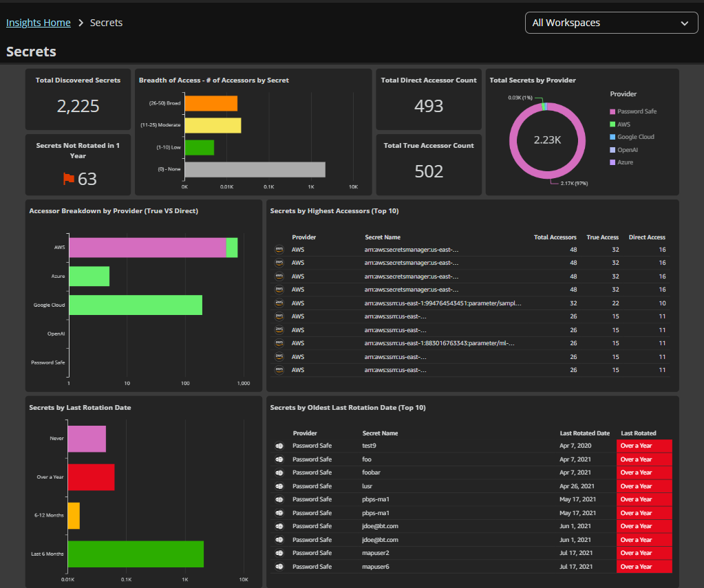Viewport: 704px width, 588px height.
Task: Click the Last Rotated column header
Action: pyautogui.click(x=639, y=433)
